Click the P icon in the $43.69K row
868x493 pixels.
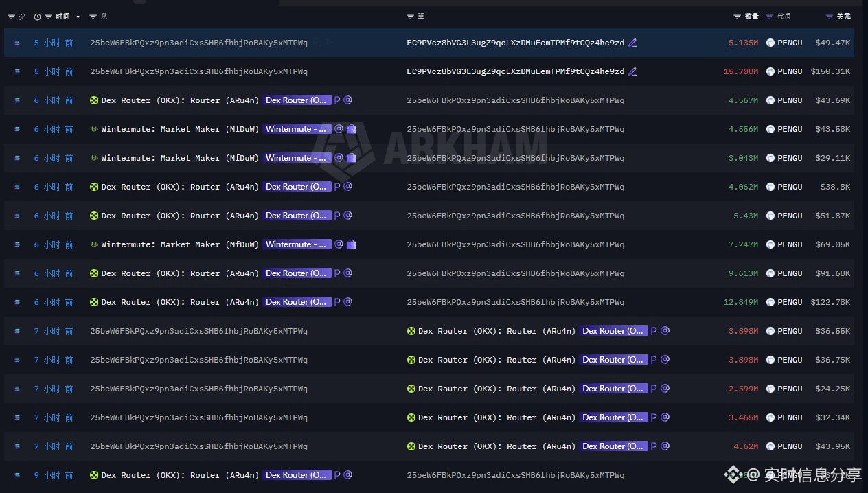[x=337, y=100]
